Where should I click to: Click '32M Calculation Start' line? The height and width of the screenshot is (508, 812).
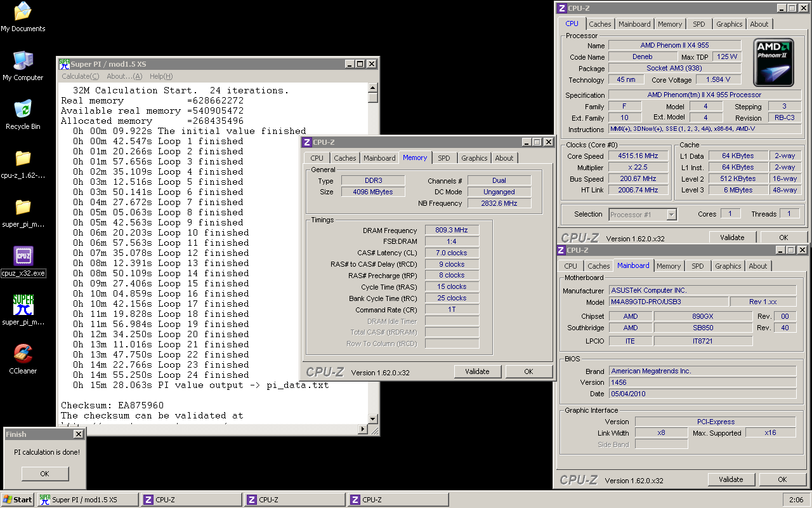click(181, 90)
